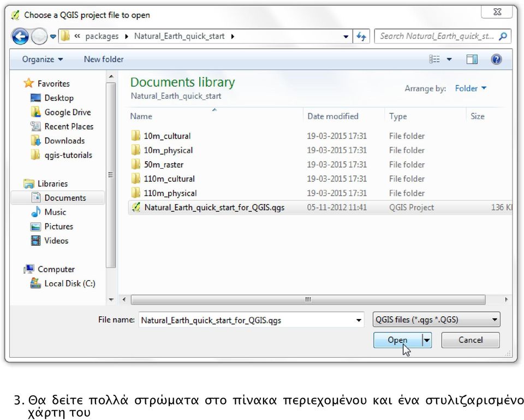This screenshot has width=524, height=420.
Task: Click the Google Drive folder icon
Action: click(35, 111)
